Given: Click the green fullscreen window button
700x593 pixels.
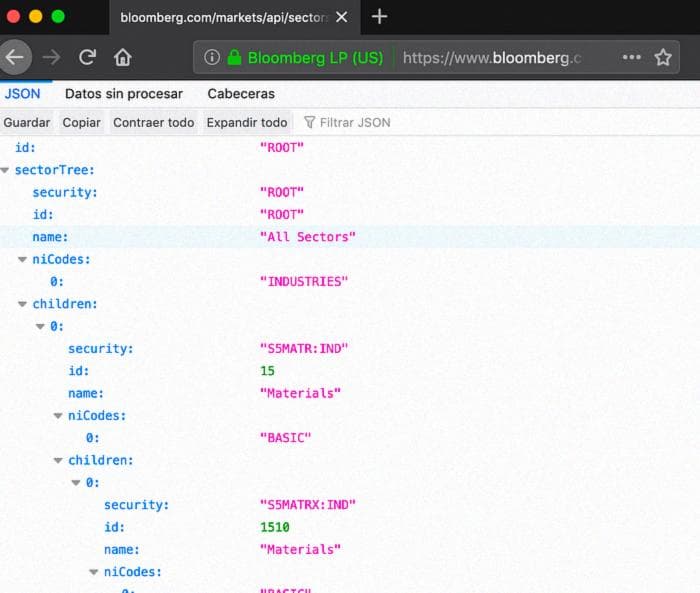Looking at the screenshot, I should 58,17.
